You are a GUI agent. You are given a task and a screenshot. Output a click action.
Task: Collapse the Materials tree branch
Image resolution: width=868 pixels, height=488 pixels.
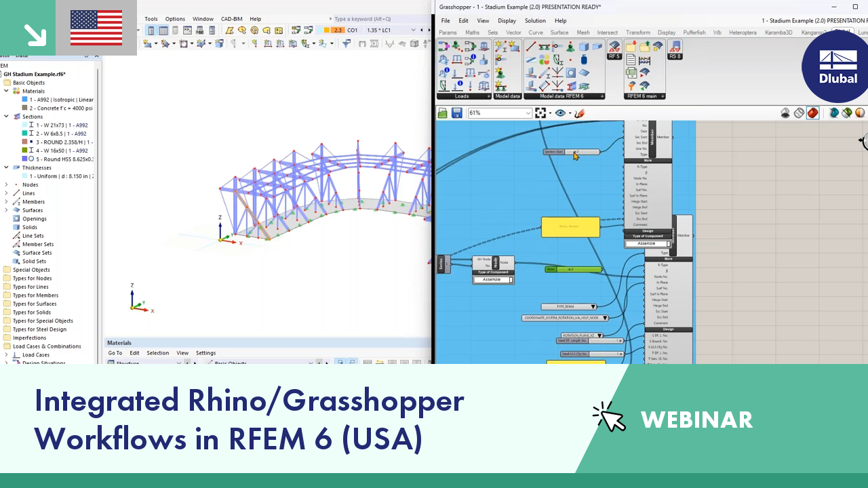point(6,91)
